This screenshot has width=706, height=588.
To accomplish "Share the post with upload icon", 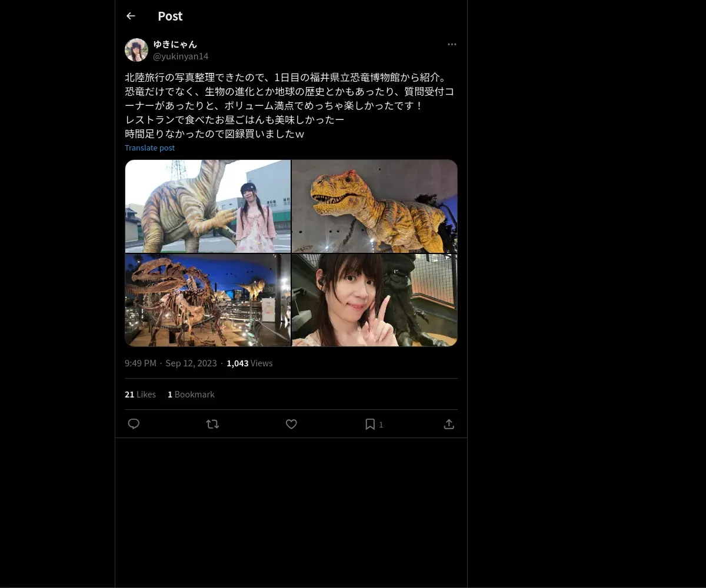I will 449,424.
